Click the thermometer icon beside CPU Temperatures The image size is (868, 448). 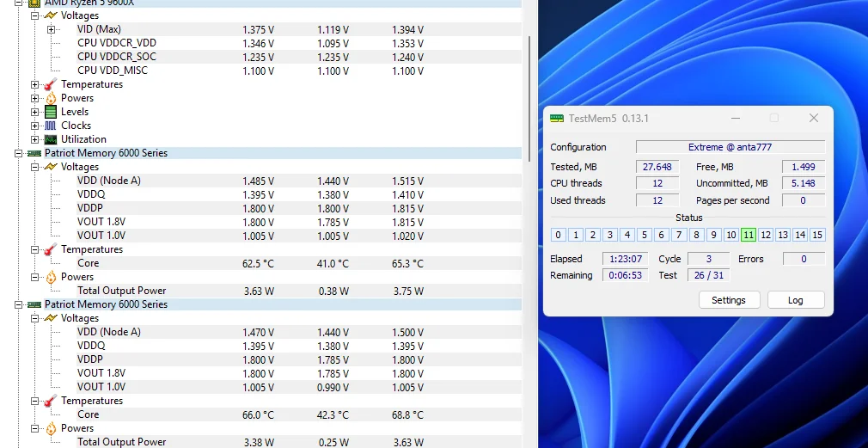(x=50, y=84)
